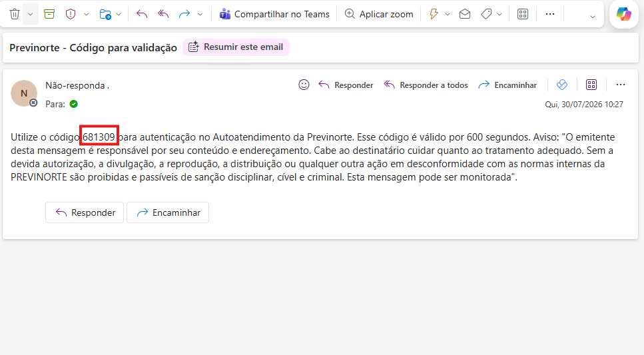Expand the move-to folder dropdown
This screenshot has height=355, width=644.
point(119,15)
